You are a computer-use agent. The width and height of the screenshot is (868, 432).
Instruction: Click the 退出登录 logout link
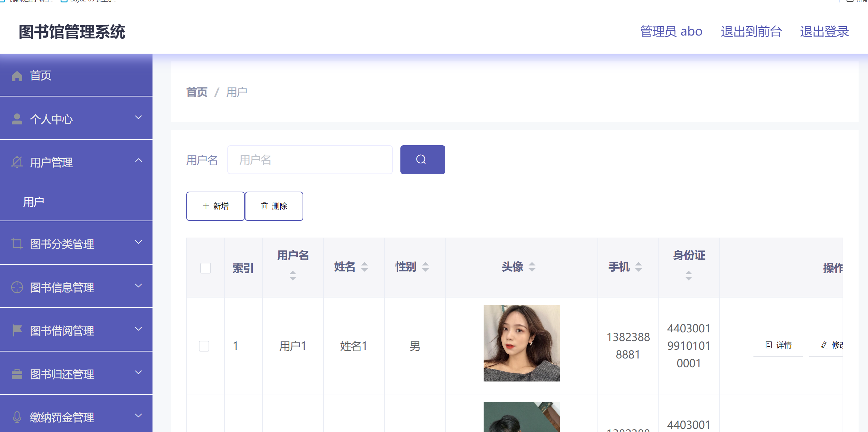coord(824,32)
